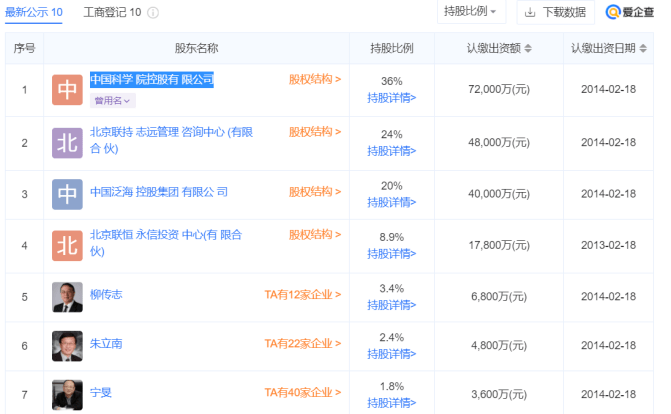Open 持股详情 under 2.4% share
This screenshot has height=414, width=671.
pos(392,354)
